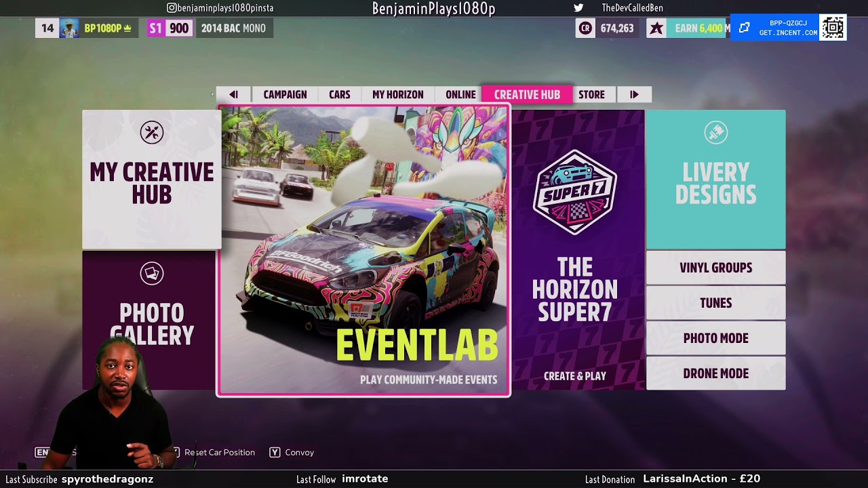
Task: Click the Y button Convoy prompt icon
Action: pos(275,452)
